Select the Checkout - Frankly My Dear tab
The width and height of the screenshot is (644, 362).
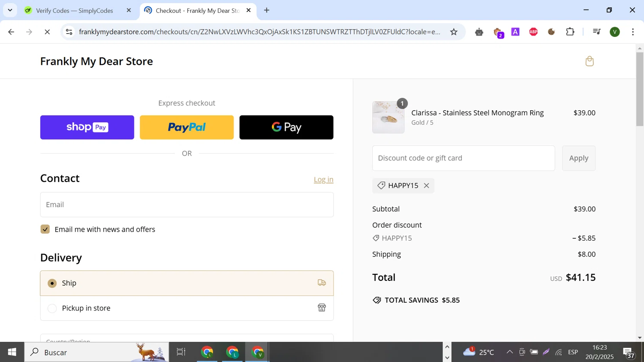[197, 10]
